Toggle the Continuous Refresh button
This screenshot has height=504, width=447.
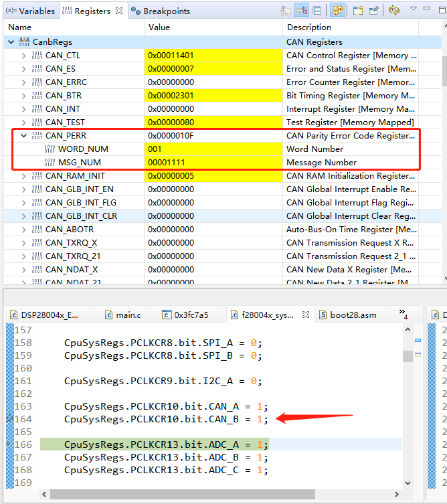[x=338, y=10]
